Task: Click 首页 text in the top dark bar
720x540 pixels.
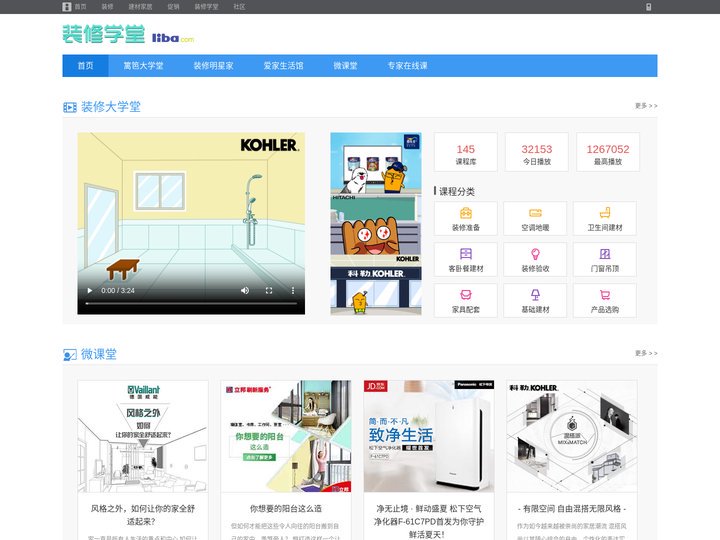Action: [x=80, y=7]
